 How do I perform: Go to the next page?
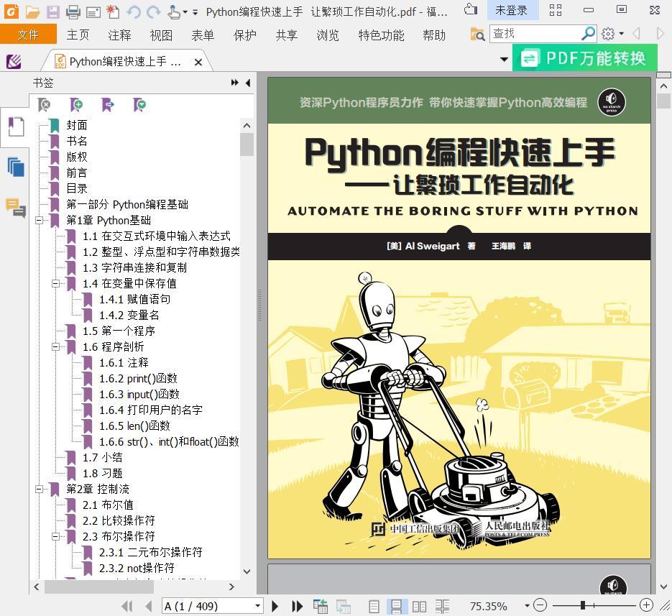pos(275,606)
